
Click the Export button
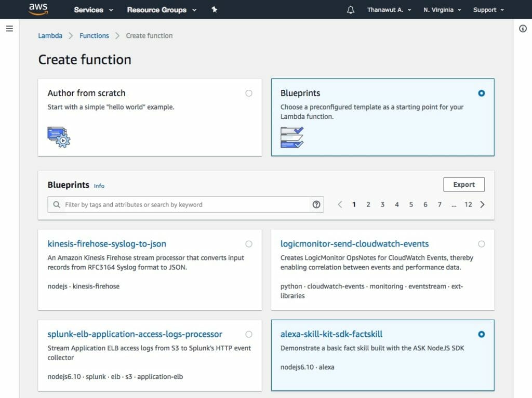tap(464, 184)
